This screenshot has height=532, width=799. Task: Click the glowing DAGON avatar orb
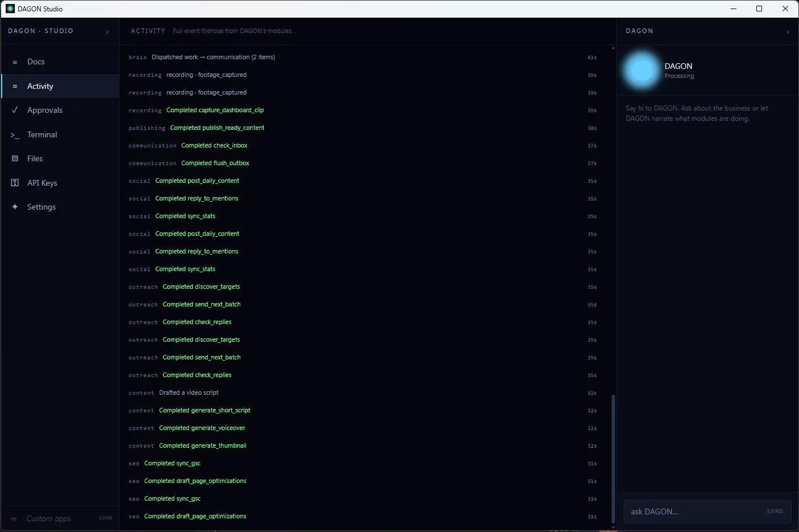[641, 70]
